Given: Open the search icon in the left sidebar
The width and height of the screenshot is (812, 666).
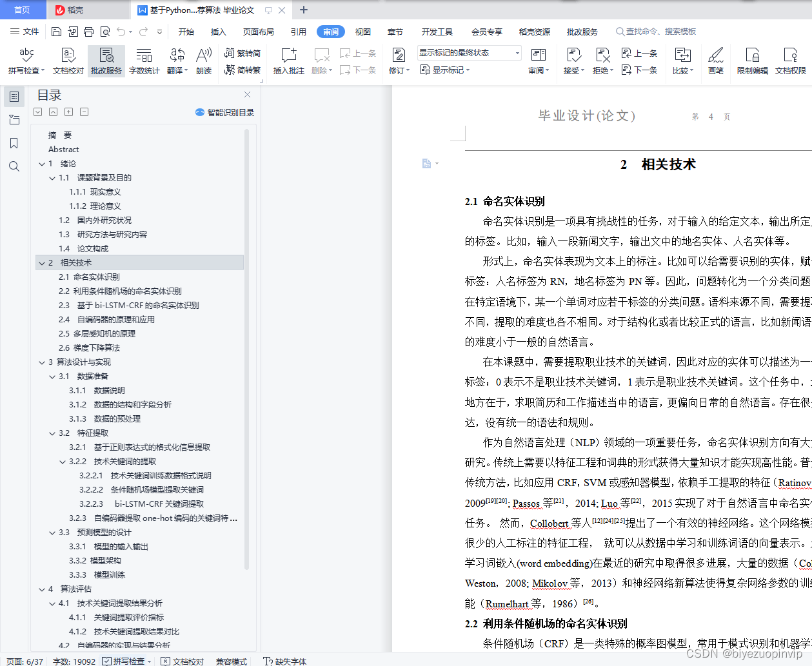Looking at the screenshot, I should (x=14, y=166).
